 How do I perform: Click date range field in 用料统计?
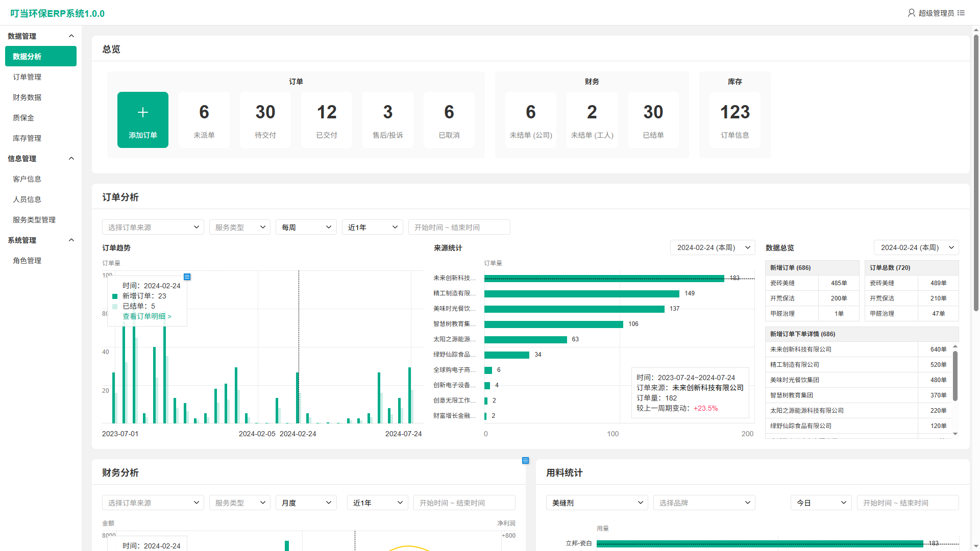pos(908,503)
